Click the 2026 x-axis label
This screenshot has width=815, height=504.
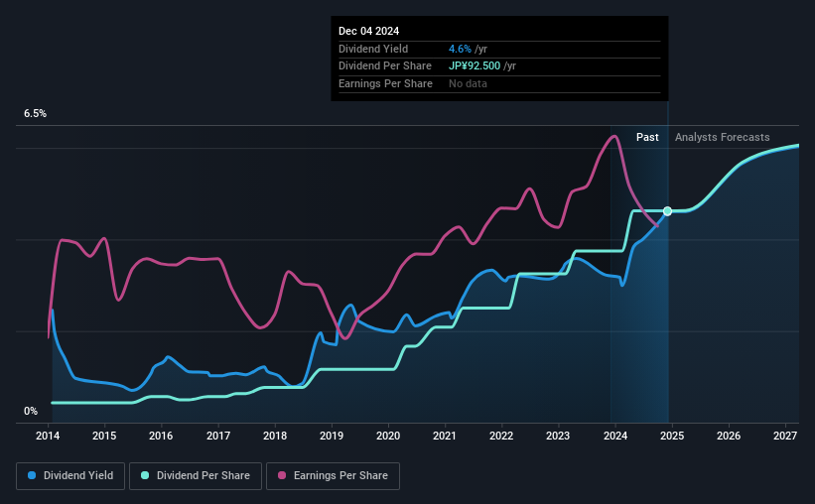[x=729, y=436]
